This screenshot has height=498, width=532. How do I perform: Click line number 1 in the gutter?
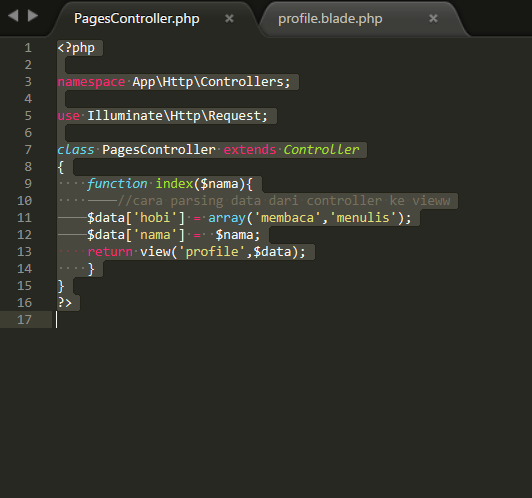(x=28, y=48)
